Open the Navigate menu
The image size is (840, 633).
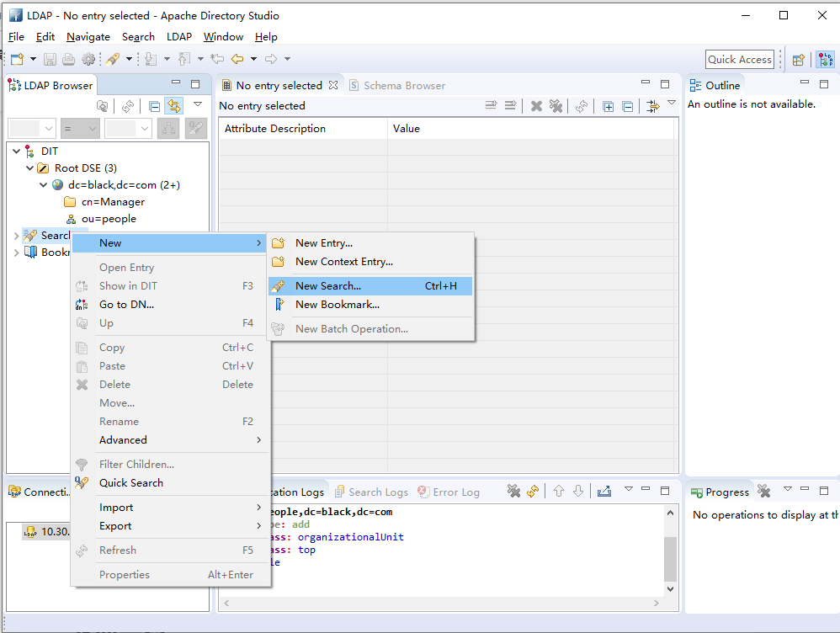pyautogui.click(x=88, y=37)
